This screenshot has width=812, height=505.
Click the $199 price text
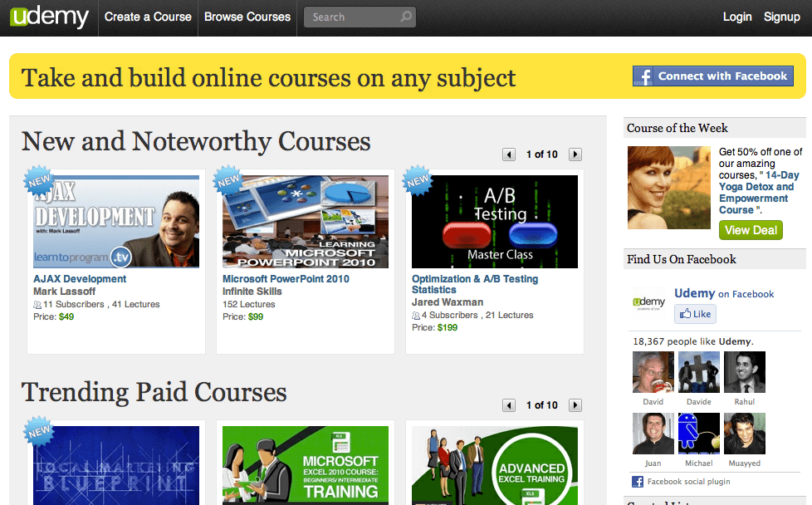coord(448,327)
